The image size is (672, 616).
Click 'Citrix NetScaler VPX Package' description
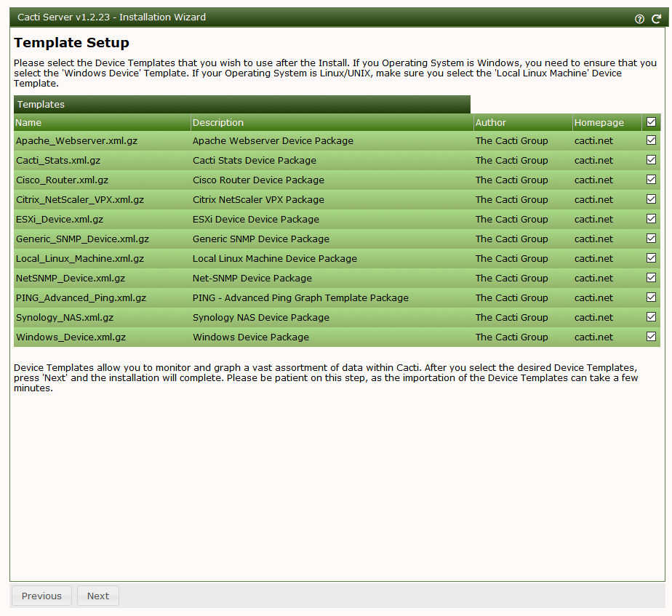click(258, 200)
